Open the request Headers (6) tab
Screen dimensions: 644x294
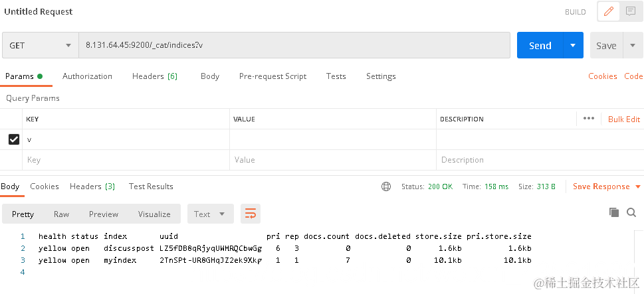pyautogui.click(x=155, y=76)
